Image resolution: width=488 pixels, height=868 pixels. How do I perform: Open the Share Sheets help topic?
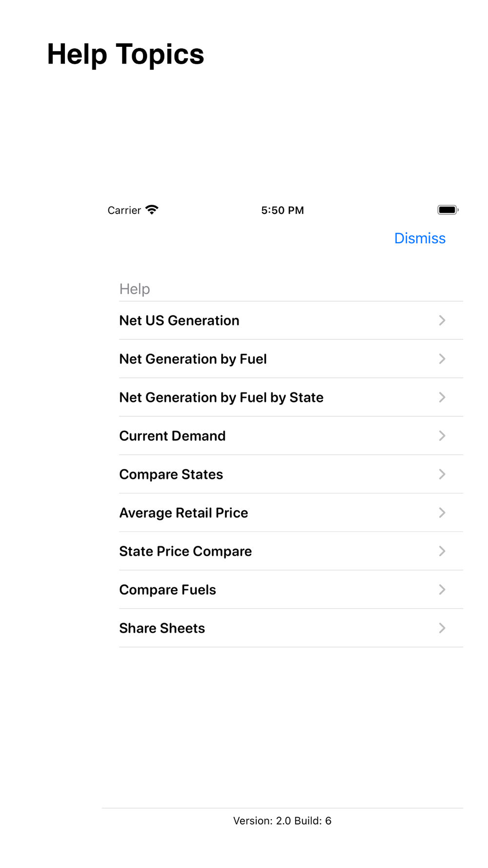point(163,628)
